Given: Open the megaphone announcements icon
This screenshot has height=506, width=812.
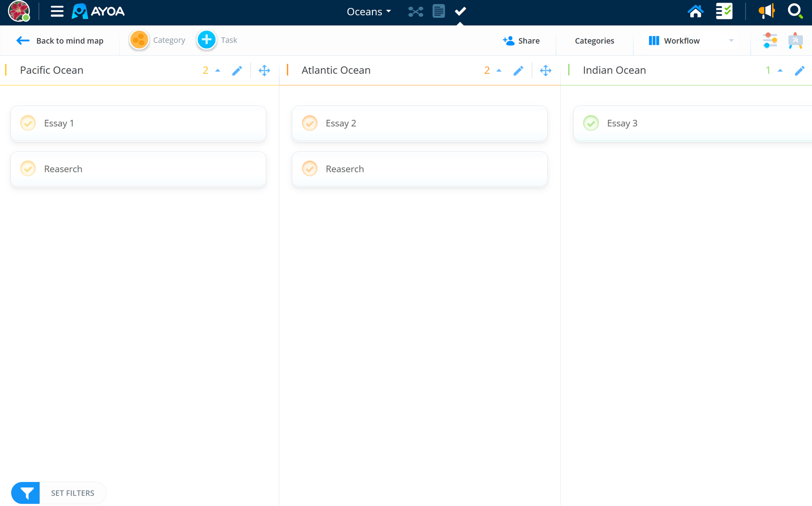Looking at the screenshot, I should point(766,11).
